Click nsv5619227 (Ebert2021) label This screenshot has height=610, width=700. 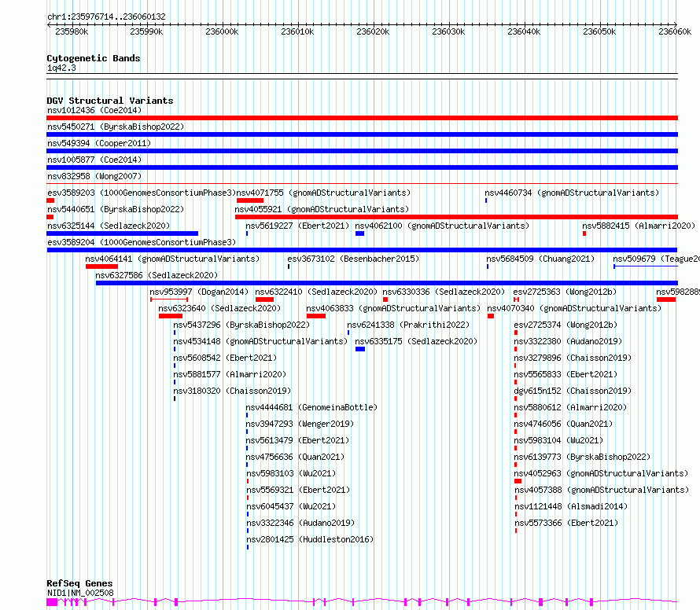297,226
